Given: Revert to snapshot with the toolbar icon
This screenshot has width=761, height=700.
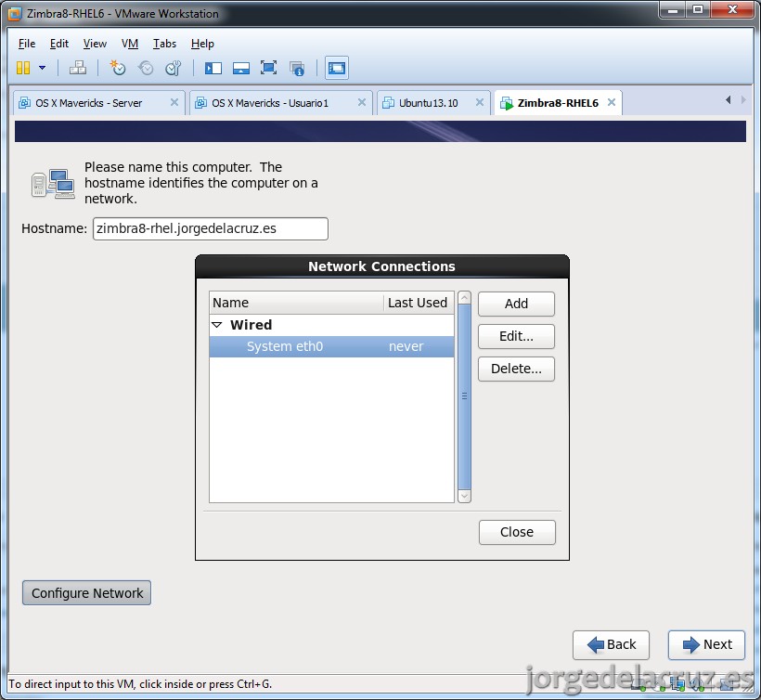Looking at the screenshot, I should pos(146,68).
